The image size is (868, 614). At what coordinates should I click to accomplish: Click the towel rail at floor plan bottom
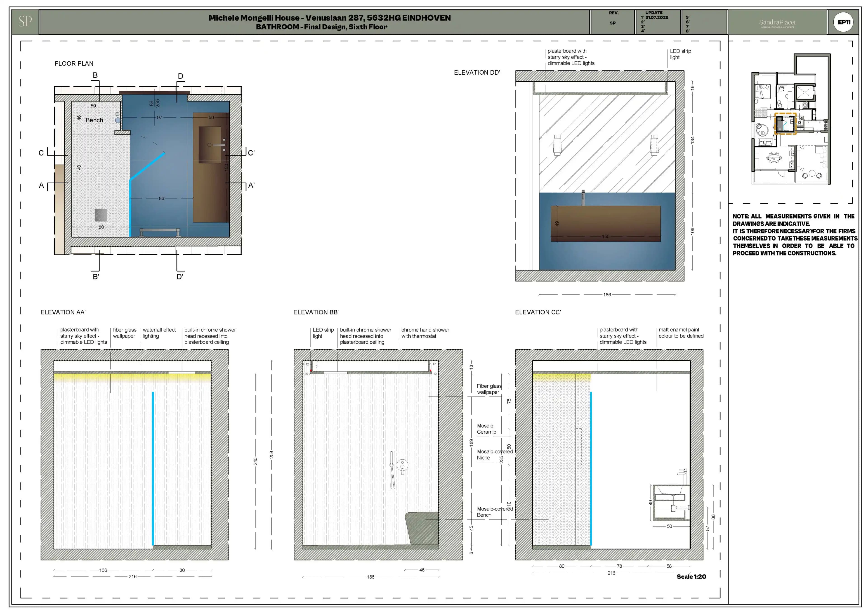pyautogui.click(x=160, y=232)
